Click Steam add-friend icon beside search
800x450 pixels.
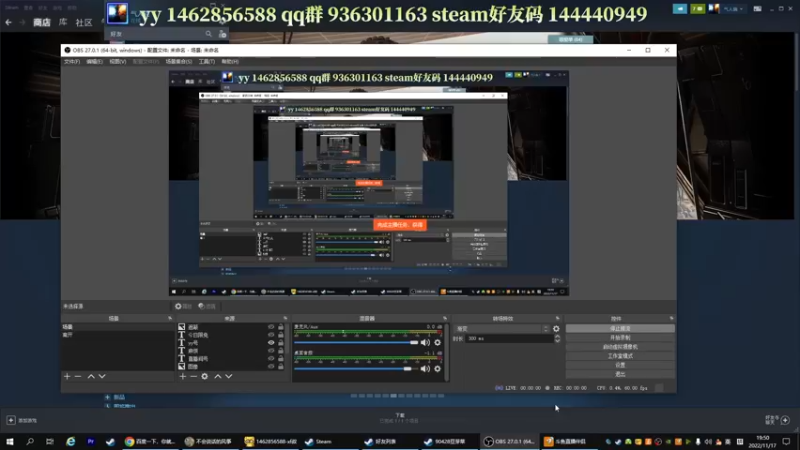pyautogui.click(x=222, y=34)
